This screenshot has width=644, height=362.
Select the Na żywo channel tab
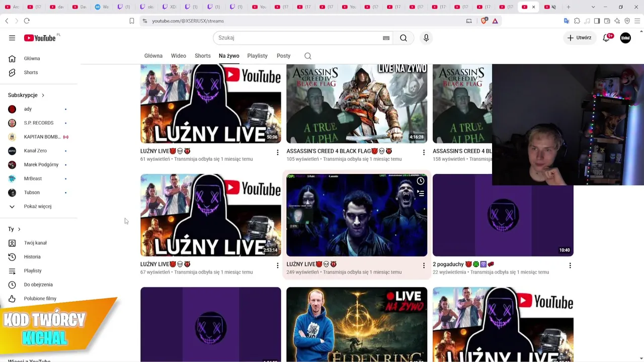229,56
